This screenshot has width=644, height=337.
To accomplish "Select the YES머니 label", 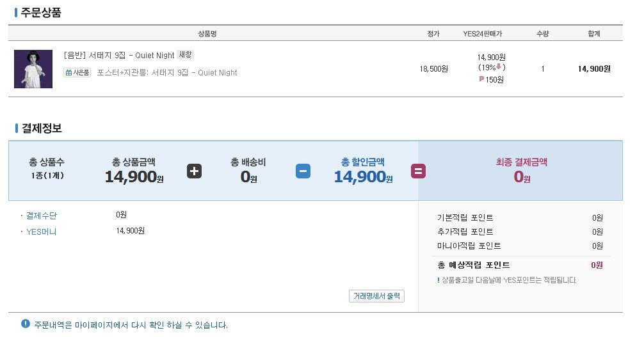I will [42, 232].
